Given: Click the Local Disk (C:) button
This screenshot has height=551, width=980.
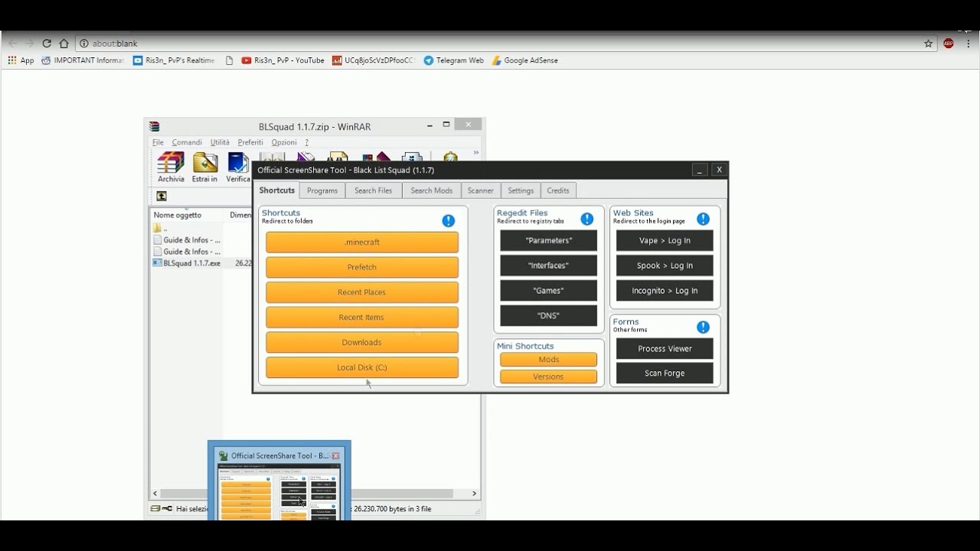Looking at the screenshot, I should 362,367.
